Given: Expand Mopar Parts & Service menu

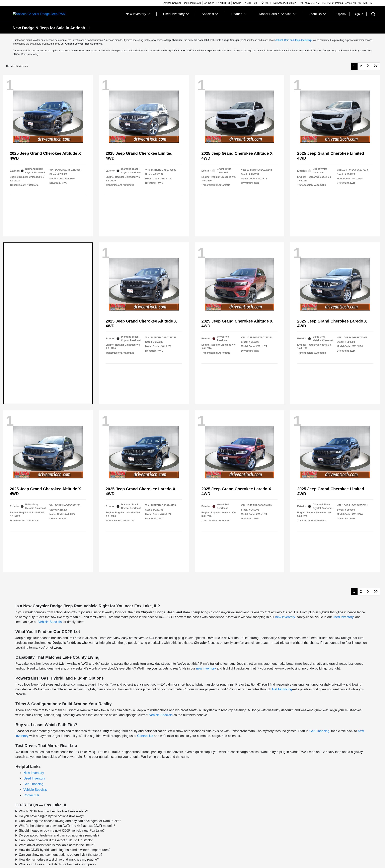Looking at the screenshot, I should [x=277, y=14].
